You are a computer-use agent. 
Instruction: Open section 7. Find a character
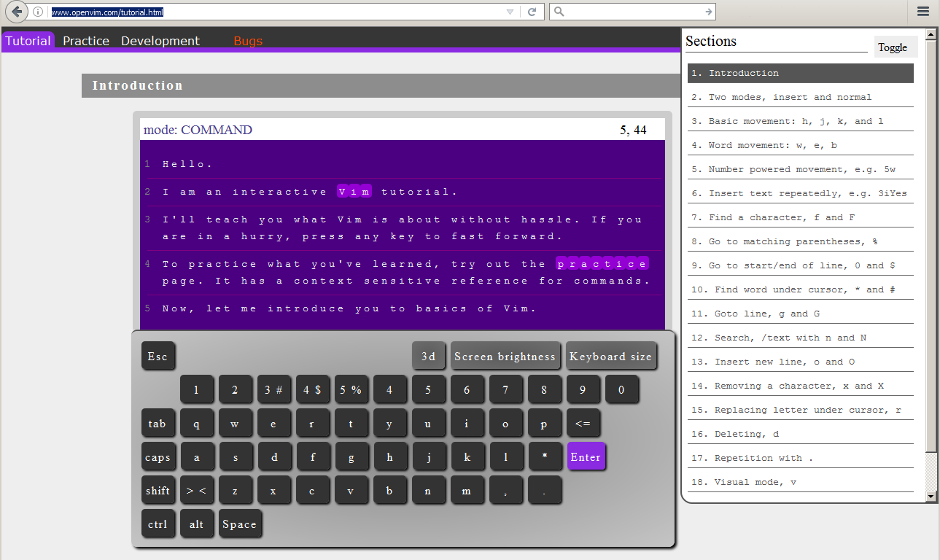[x=801, y=217]
